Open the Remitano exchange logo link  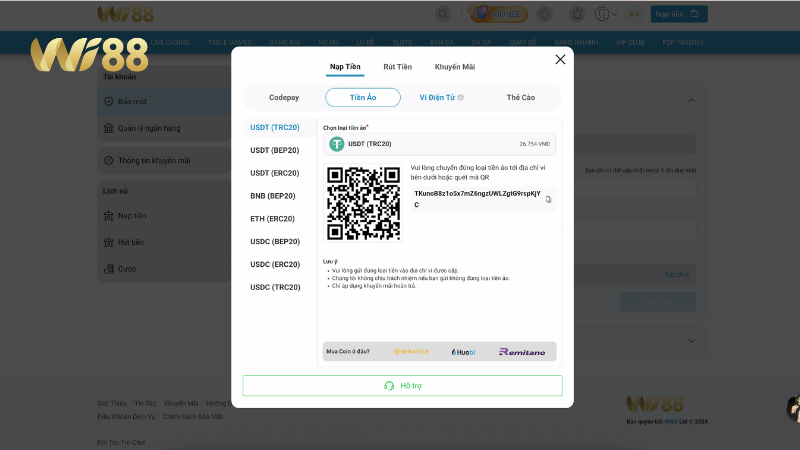tap(521, 352)
